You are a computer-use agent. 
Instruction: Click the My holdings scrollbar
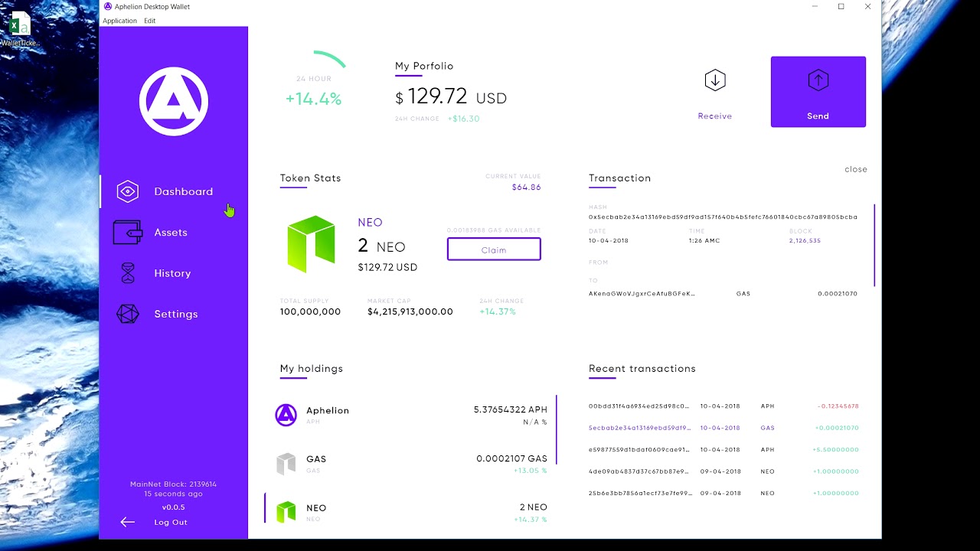point(557,429)
